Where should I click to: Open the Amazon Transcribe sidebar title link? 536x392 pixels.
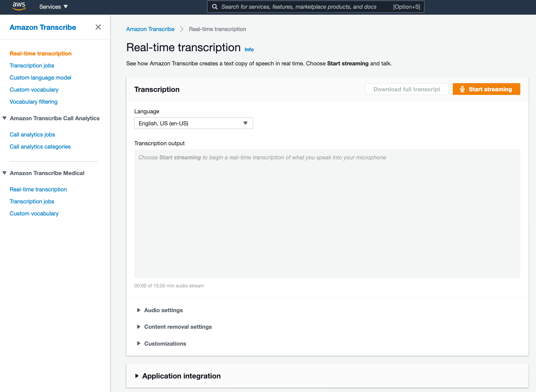pos(43,27)
